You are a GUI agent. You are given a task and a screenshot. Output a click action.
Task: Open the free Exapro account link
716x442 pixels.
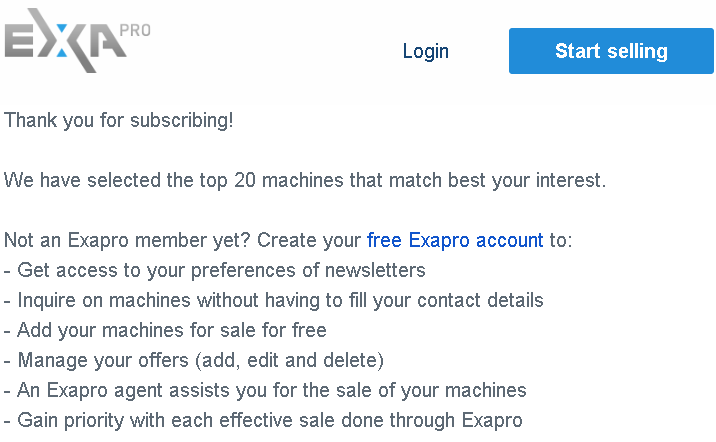455,240
